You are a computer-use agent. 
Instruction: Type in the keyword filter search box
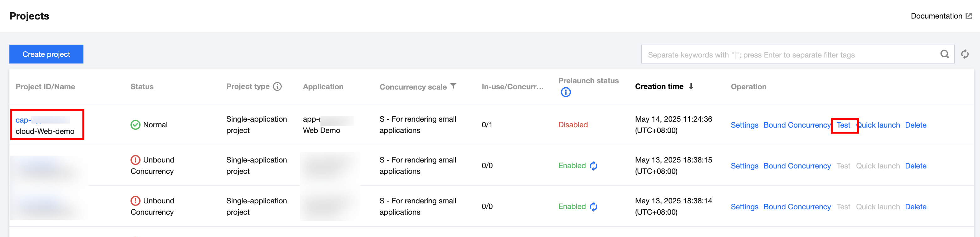tap(787, 54)
